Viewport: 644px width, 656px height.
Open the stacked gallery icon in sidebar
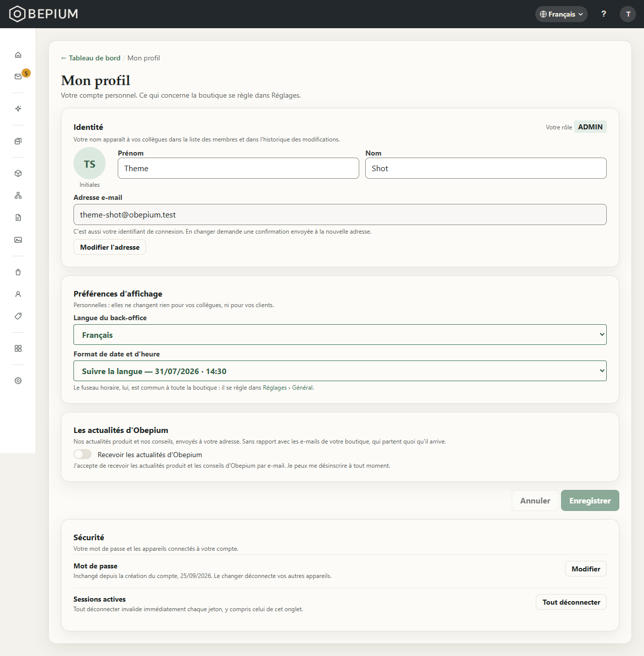pos(18,141)
